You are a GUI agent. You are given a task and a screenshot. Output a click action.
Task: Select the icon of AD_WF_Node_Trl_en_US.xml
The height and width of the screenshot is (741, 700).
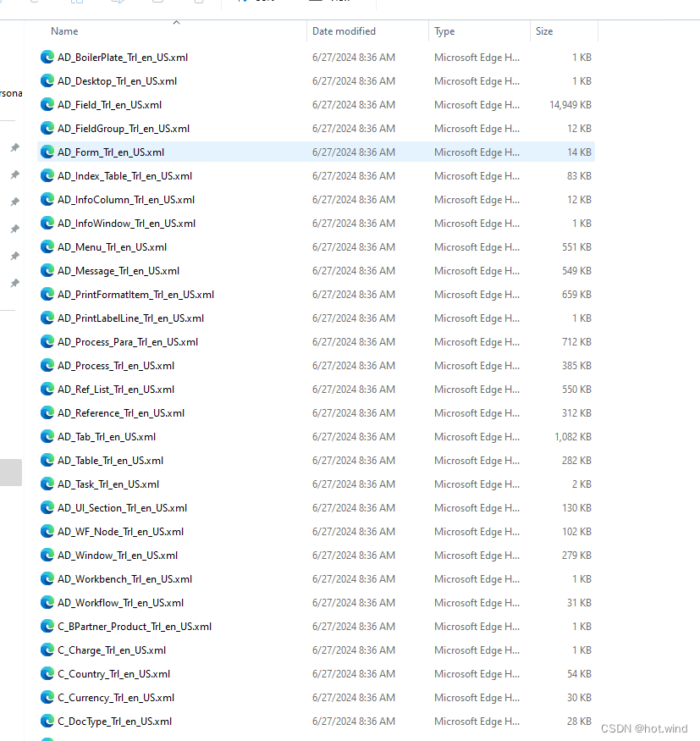click(47, 532)
